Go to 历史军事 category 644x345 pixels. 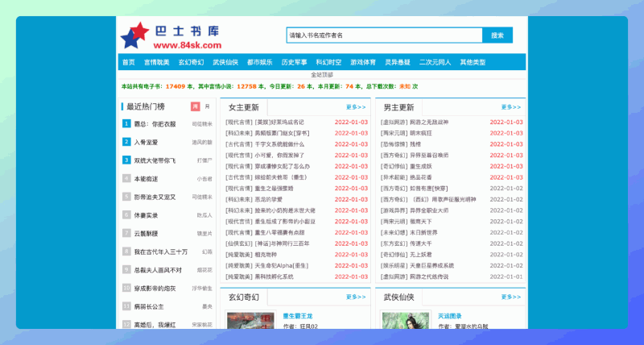(294, 62)
